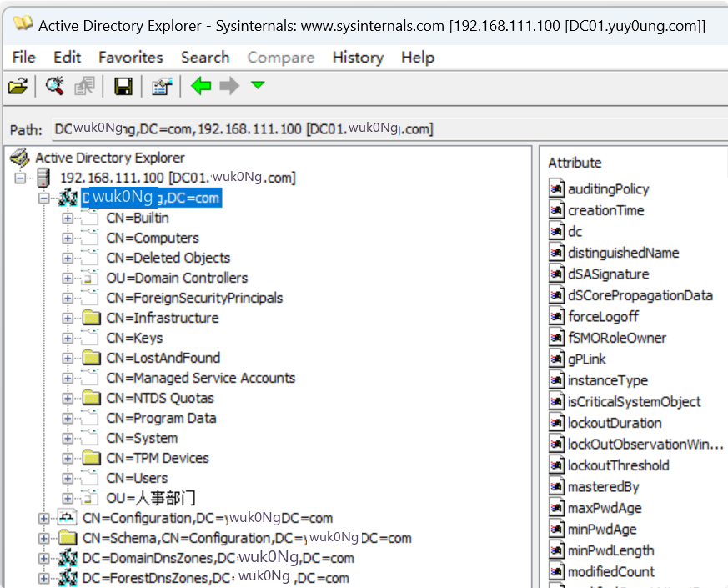Select the auditingPolicy attribute
The width and height of the screenshot is (728, 588).
[608, 189]
